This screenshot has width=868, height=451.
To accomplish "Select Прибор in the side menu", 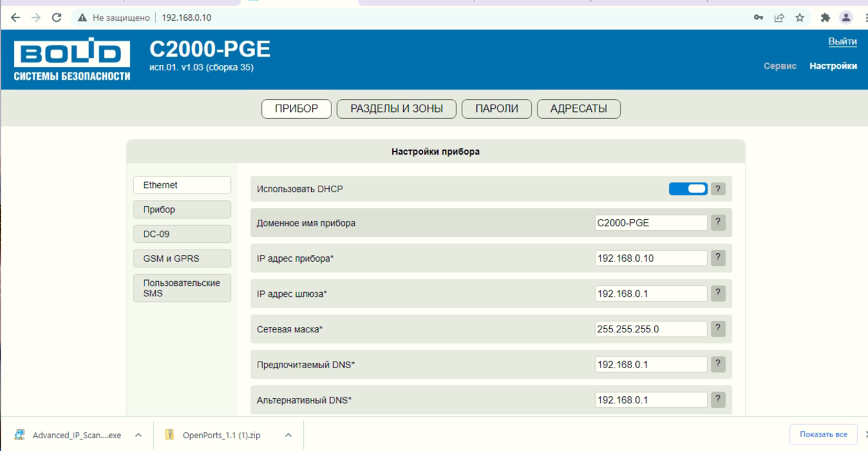I will [x=182, y=209].
